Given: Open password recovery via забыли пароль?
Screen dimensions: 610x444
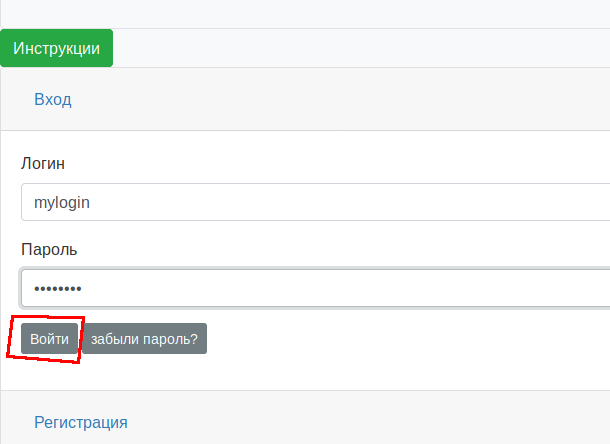Looking at the screenshot, I should 144,339.
